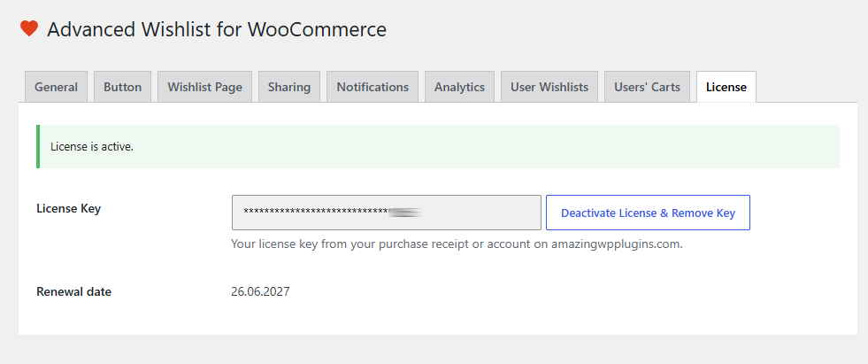Open the Wishlist Page tab
Viewport: 868px width, 364px height.
click(x=204, y=87)
